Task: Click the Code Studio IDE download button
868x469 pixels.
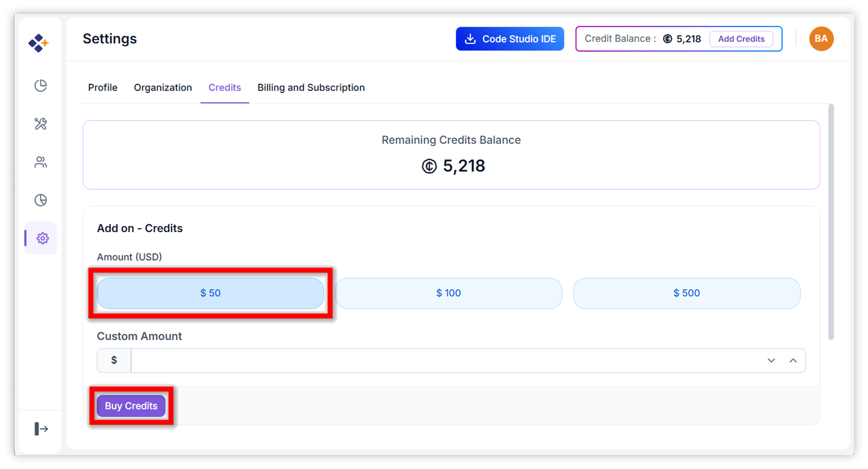Action: coord(510,39)
